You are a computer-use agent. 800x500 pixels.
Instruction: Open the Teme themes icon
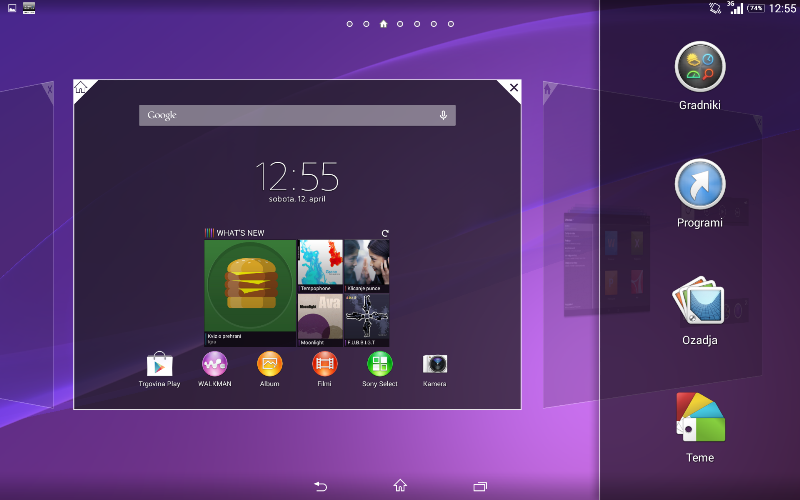tap(700, 417)
